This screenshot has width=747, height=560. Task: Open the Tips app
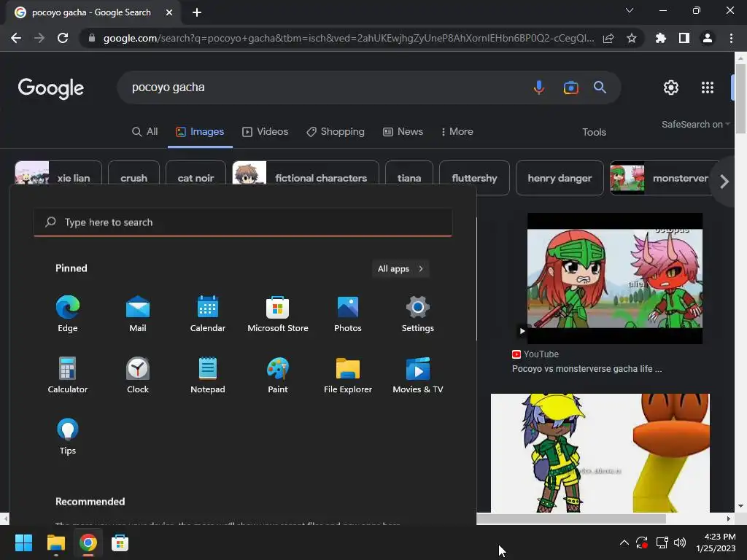pyautogui.click(x=68, y=436)
